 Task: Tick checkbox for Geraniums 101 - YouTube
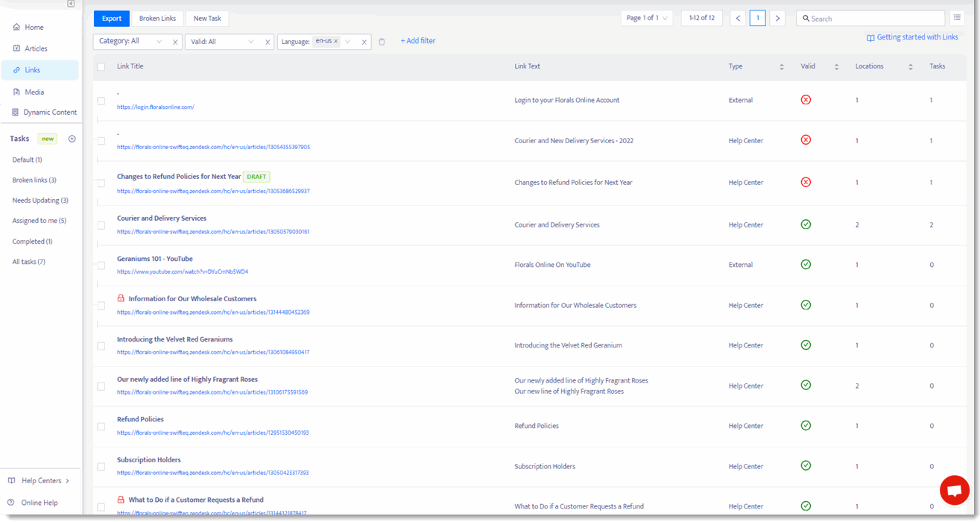[x=101, y=265]
